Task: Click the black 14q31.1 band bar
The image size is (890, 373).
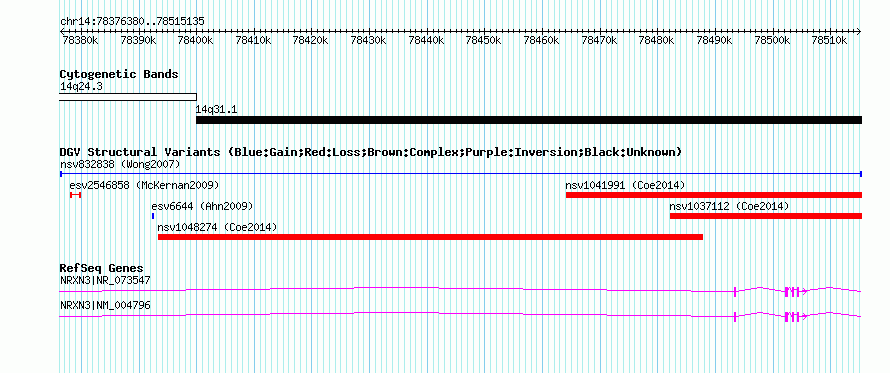Action: click(529, 120)
